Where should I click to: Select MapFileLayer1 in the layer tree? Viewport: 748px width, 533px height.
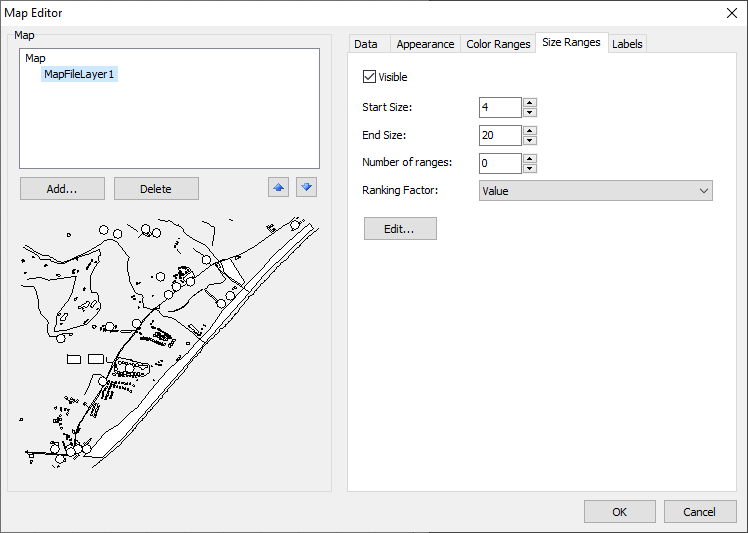coord(79,74)
